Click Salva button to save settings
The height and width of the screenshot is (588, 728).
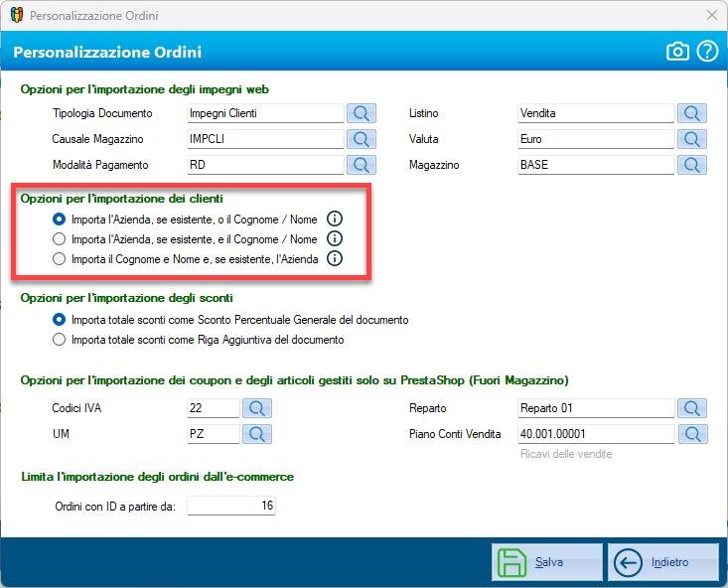(x=547, y=562)
